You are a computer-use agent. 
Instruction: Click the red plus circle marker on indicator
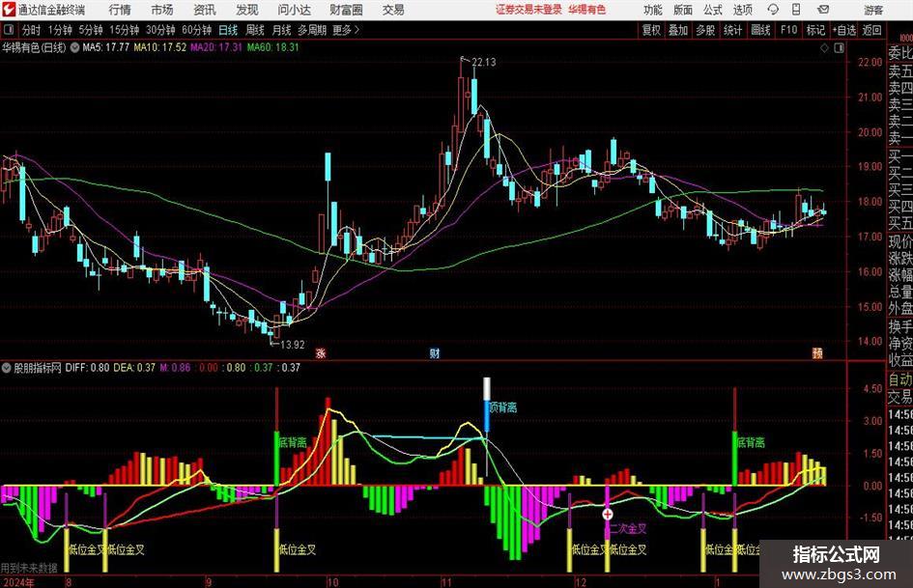(x=608, y=514)
